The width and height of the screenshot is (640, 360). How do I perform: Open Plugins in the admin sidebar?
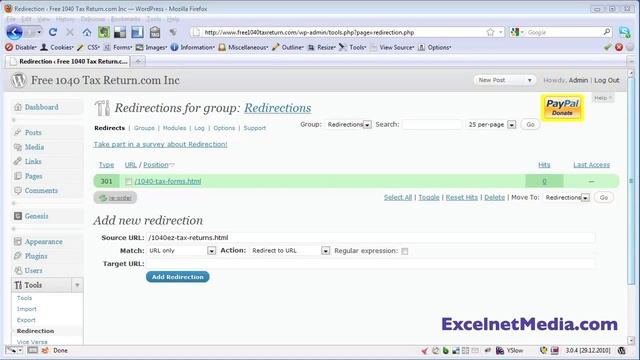point(36,256)
